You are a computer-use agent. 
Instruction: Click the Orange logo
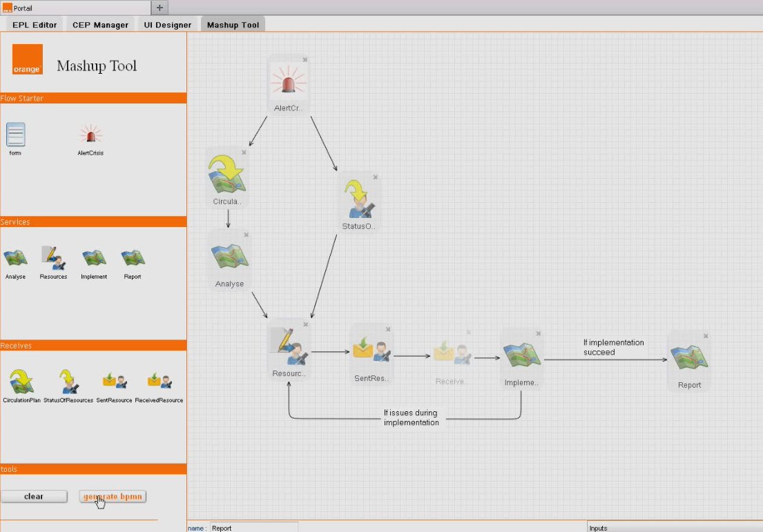pos(27,59)
